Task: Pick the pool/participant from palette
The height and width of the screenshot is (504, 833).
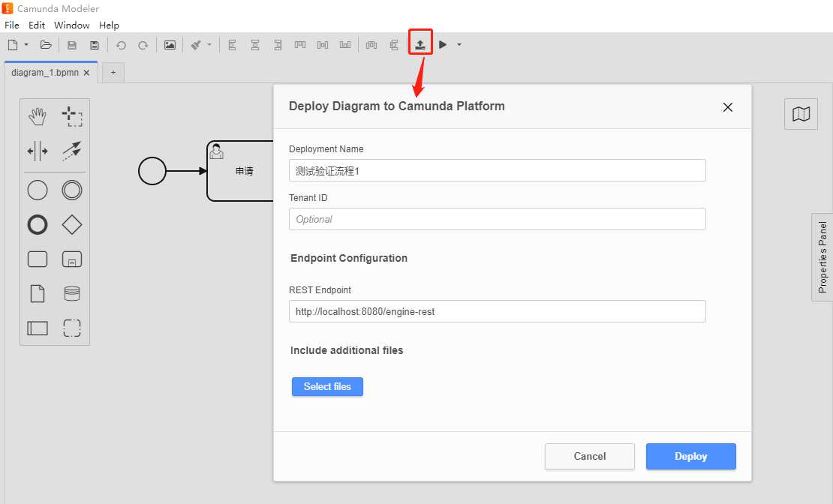Action: 38,328
